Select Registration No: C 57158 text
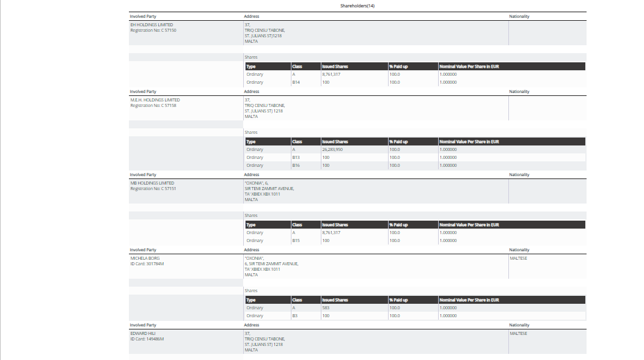644x360 pixels. tap(153, 106)
